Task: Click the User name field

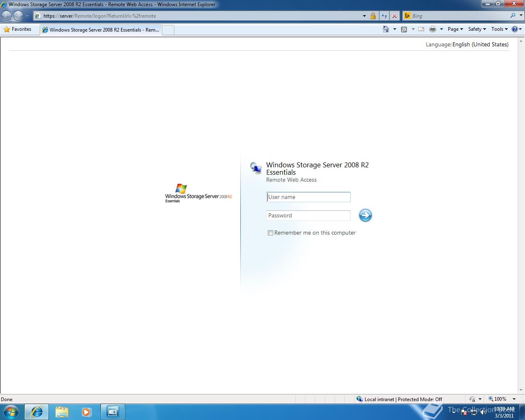Action: pyautogui.click(x=308, y=197)
